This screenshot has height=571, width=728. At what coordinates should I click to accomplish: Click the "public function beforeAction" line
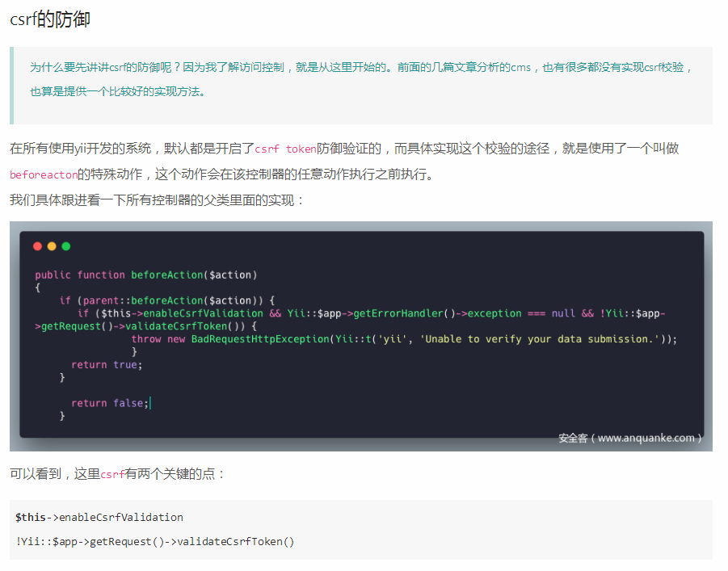(x=145, y=275)
